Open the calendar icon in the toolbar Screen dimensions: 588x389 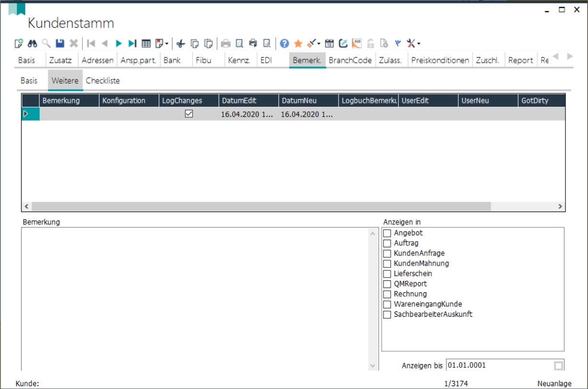[x=329, y=44]
